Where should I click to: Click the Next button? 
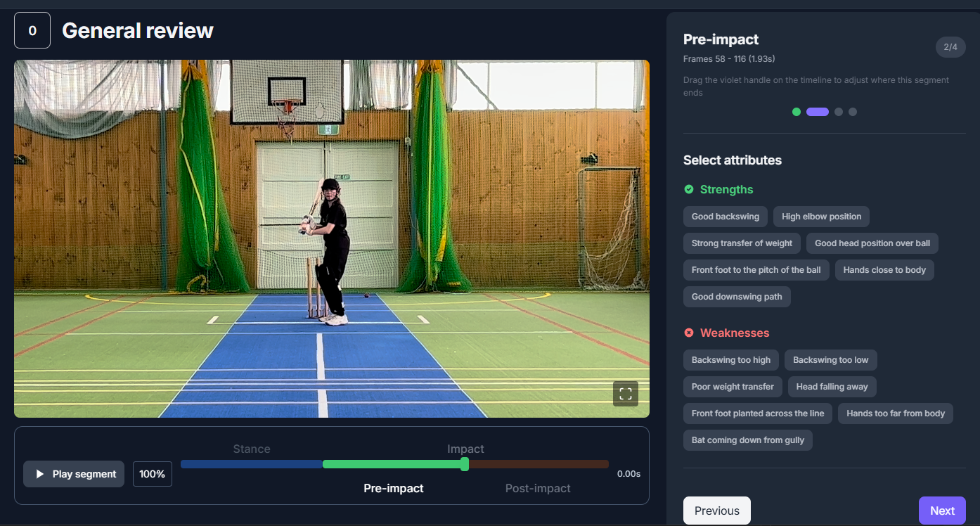pyautogui.click(x=941, y=511)
